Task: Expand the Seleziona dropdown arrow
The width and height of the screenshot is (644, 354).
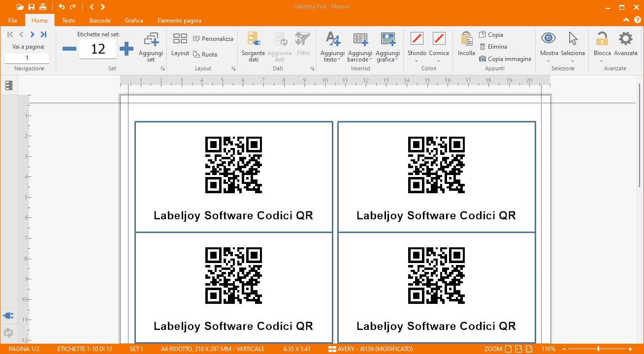Action: (573, 61)
